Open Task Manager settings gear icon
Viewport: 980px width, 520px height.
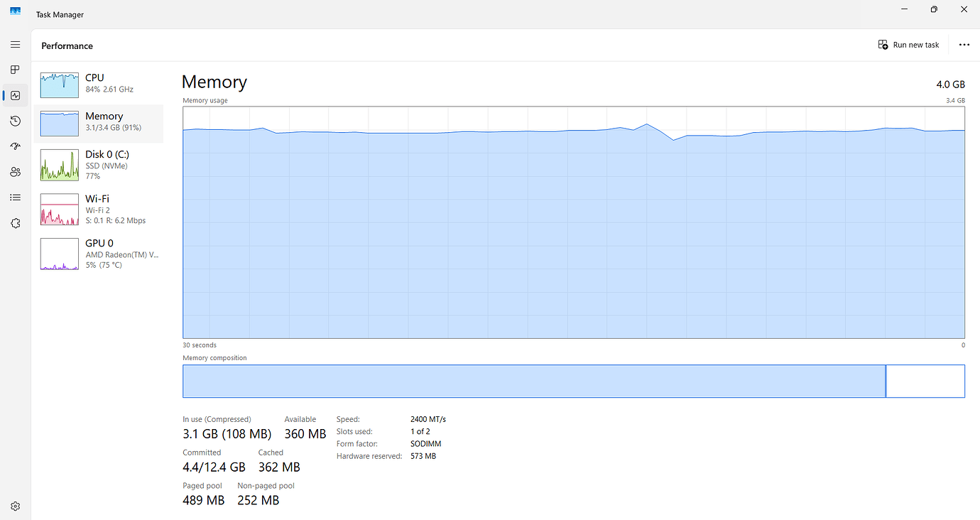pos(16,507)
